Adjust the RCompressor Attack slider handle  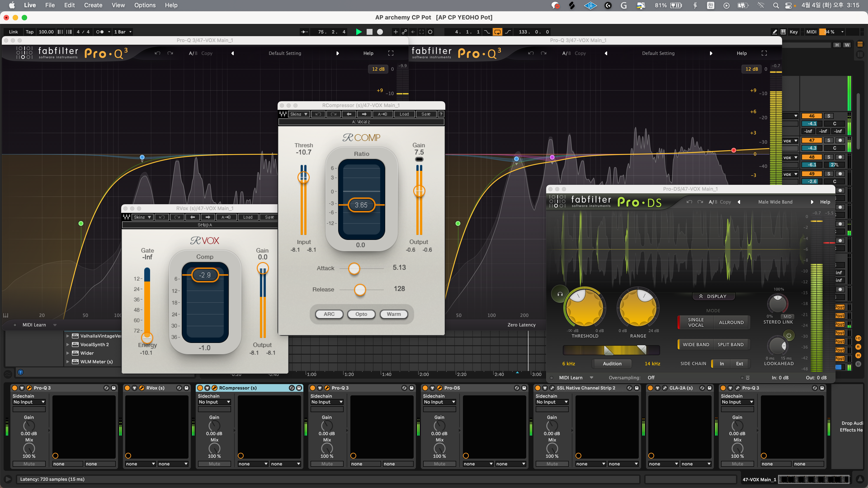coord(354,268)
